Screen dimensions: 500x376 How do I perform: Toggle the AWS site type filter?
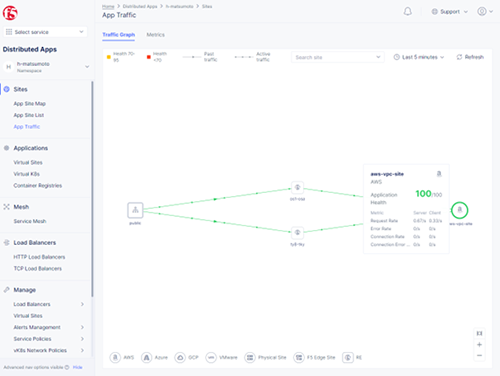click(122, 357)
